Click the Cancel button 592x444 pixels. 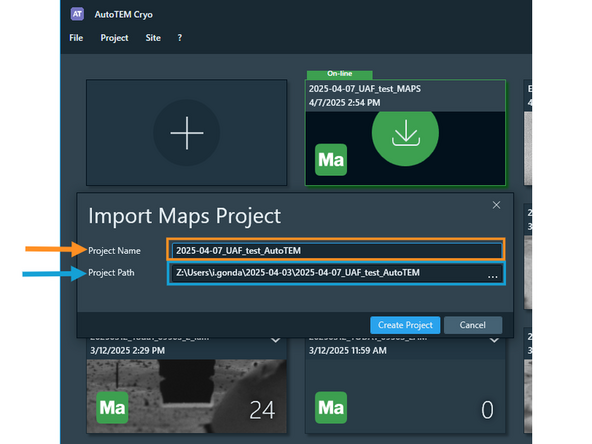[473, 325]
